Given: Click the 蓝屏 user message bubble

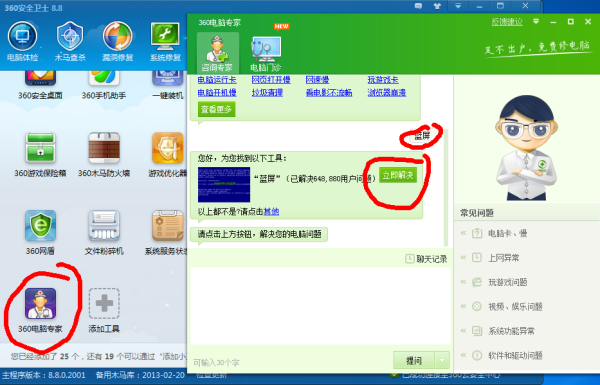Looking at the screenshot, I should click(x=422, y=136).
